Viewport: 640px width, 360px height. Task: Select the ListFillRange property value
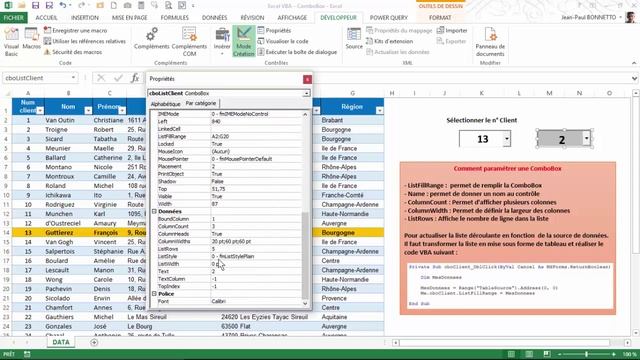pyautogui.click(x=256, y=136)
